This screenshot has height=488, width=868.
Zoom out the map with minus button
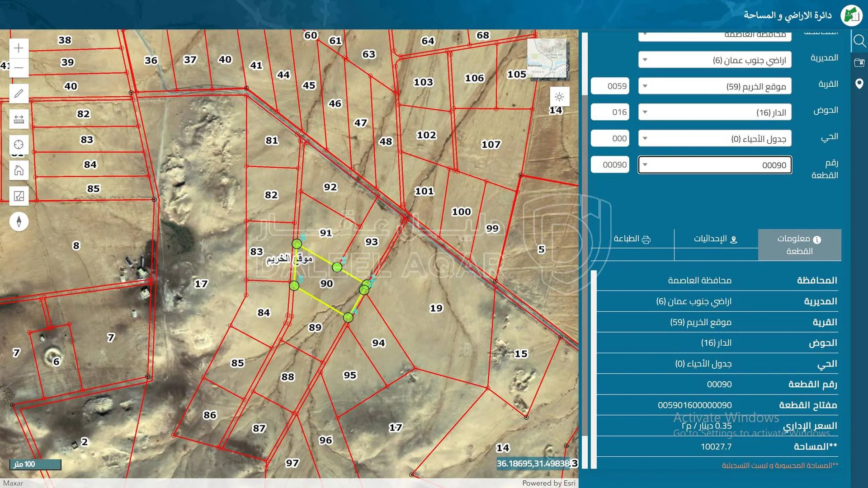[19, 68]
